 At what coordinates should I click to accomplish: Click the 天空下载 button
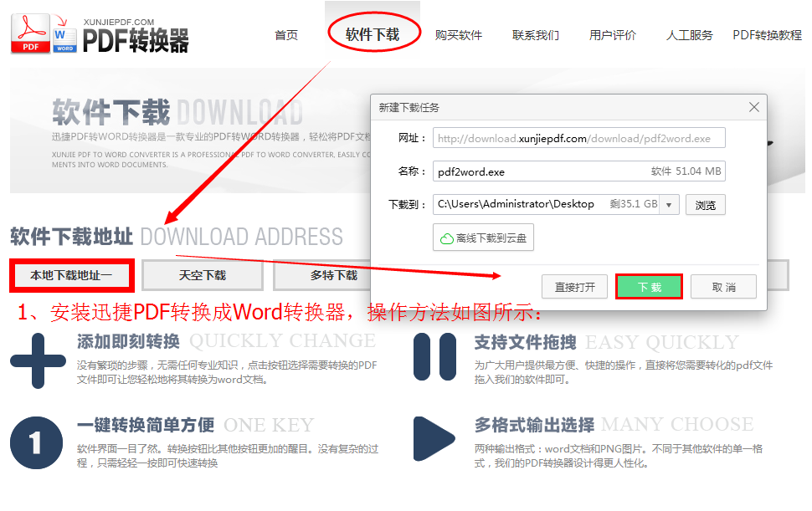pyautogui.click(x=203, y=275)
